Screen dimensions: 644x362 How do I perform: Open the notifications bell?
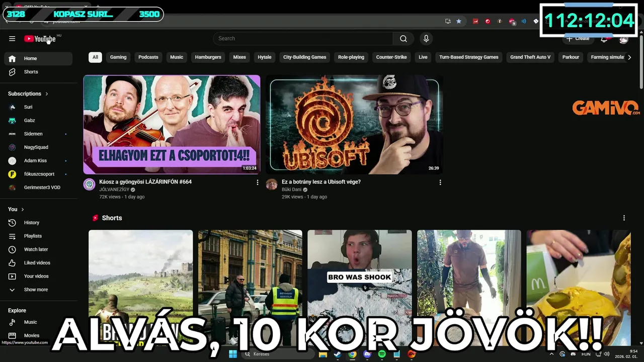[x=604, y=39]
